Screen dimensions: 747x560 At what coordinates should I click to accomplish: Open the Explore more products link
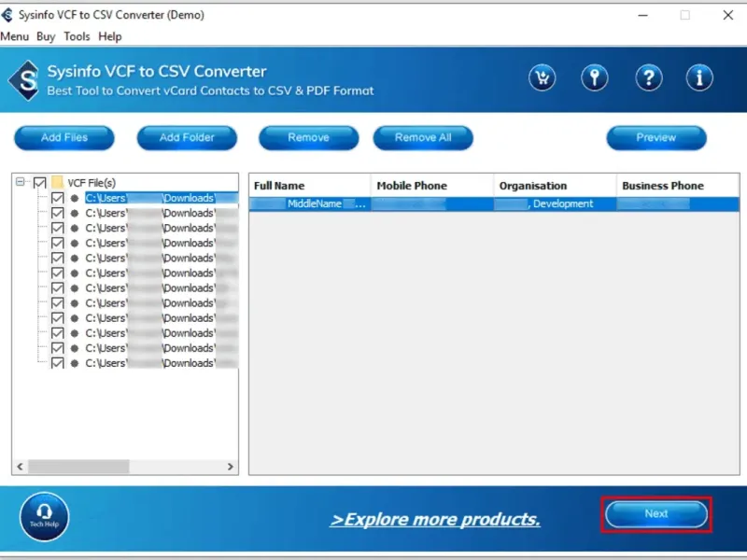pyautogui.click(x=435, y=519)
